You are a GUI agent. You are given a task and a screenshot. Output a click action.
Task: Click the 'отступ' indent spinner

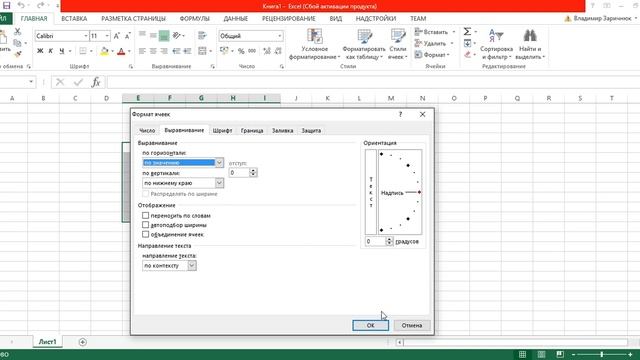tap(253, 173)
